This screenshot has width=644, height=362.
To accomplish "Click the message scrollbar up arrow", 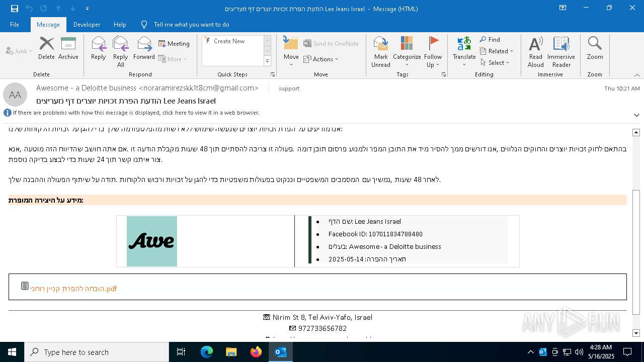I will click(x=636, y=132).
